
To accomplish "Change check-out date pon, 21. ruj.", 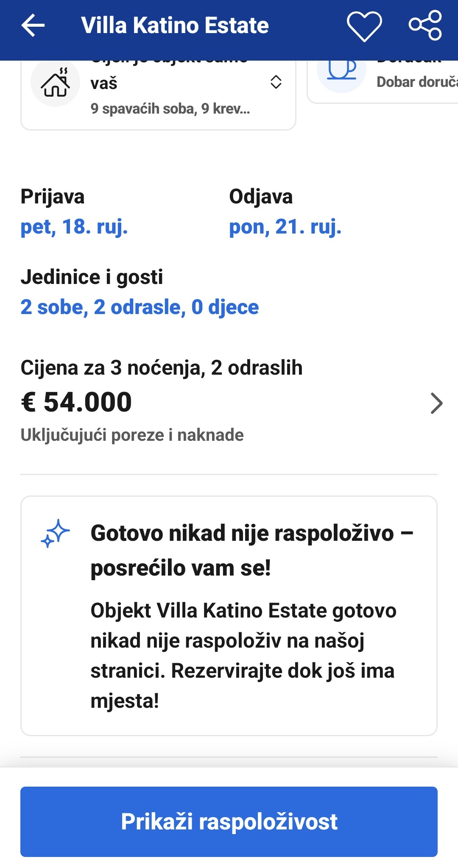I will 285,227.
